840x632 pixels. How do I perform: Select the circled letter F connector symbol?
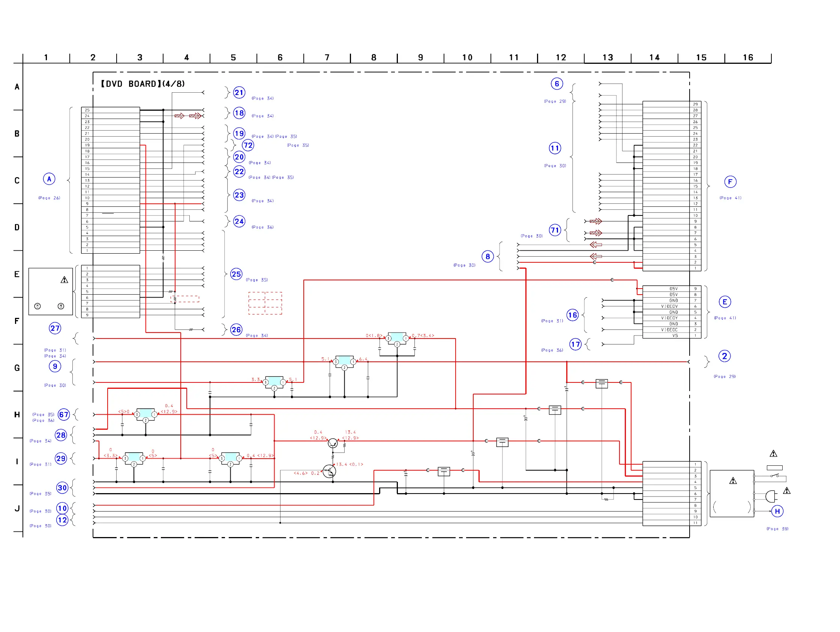[730, 182]
